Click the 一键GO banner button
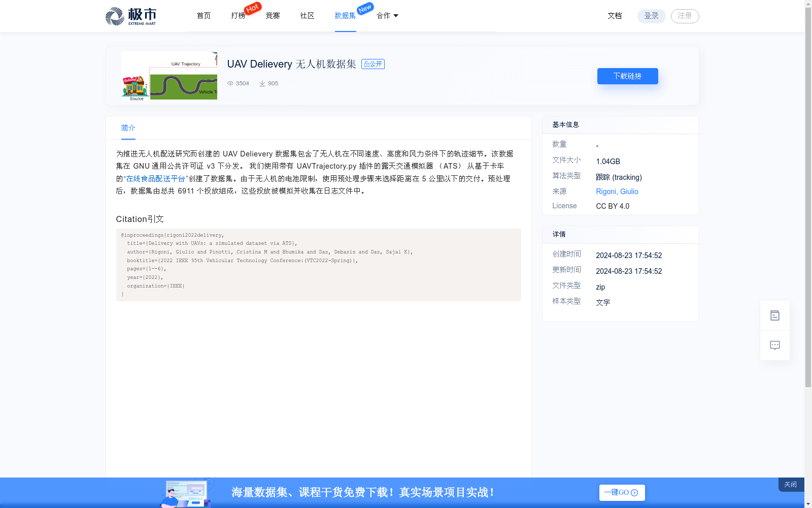This screenshot has height=508, width=812. (622, 493)
